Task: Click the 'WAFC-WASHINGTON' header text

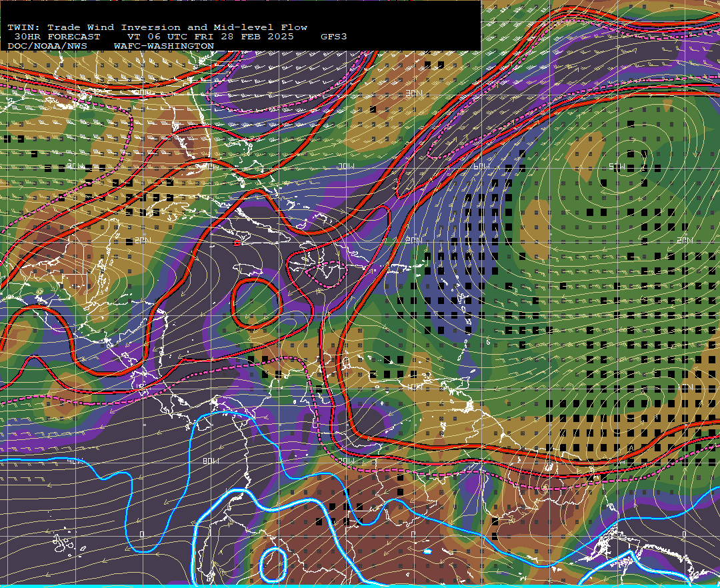Action: [163, 47]
